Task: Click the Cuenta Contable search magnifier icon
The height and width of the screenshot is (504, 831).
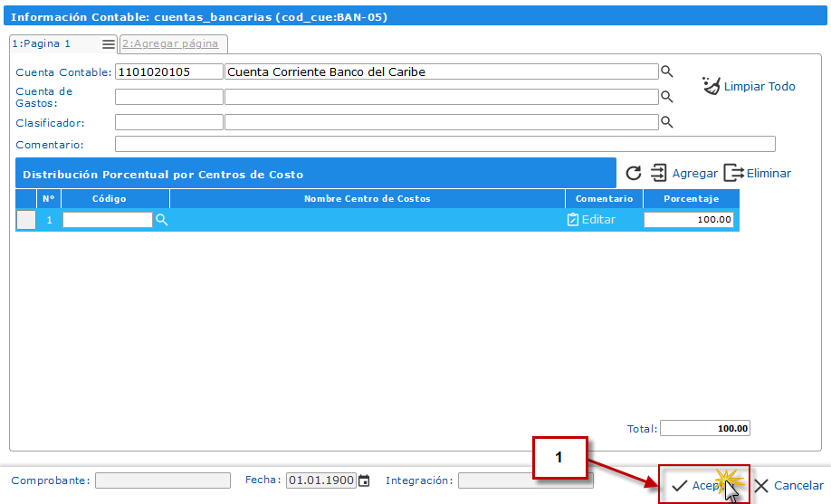Action: pos(666,71)
